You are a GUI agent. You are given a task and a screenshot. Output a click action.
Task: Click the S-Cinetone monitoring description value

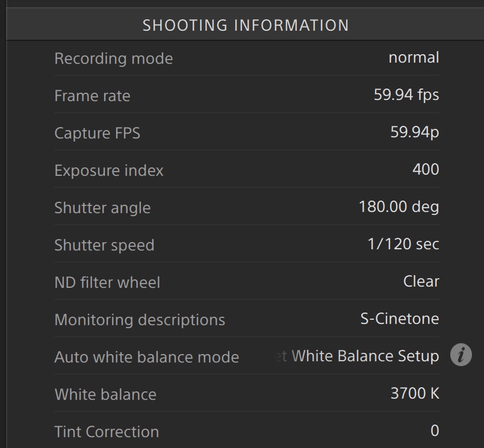[x=400, y=319]
